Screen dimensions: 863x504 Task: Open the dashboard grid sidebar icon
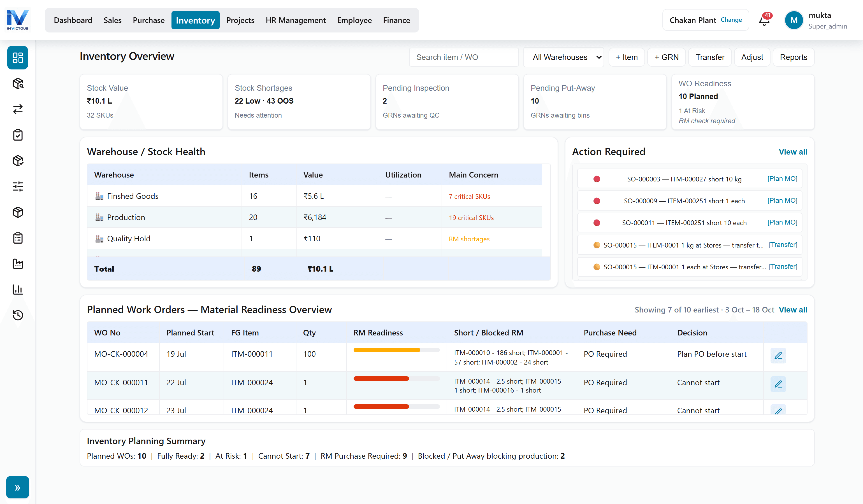(x=18, y=57)
